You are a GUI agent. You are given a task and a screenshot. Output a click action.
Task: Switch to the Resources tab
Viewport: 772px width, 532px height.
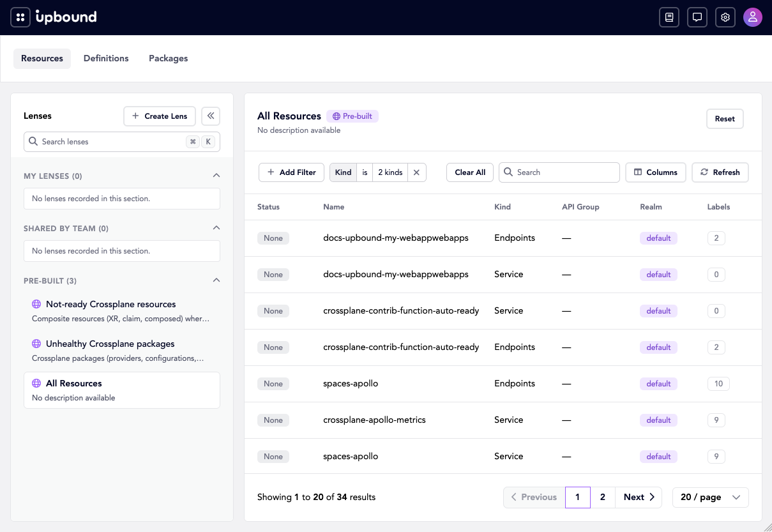(42, 58)
